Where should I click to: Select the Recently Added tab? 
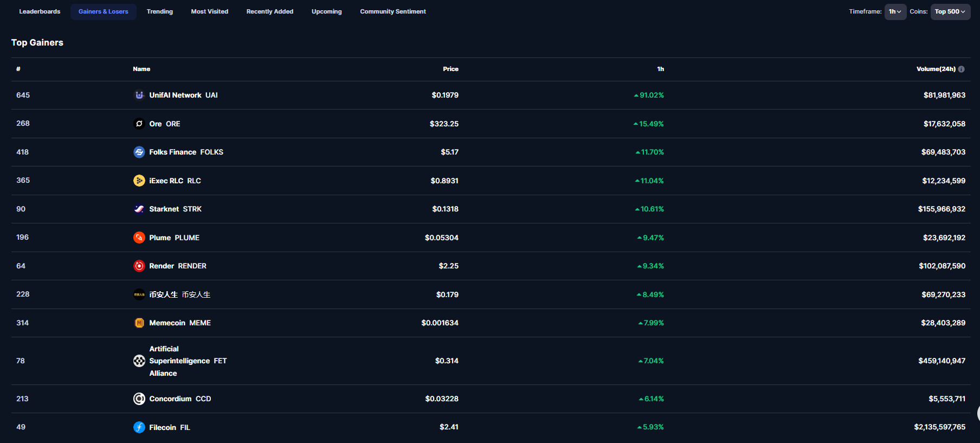click(x=270, y=11)
